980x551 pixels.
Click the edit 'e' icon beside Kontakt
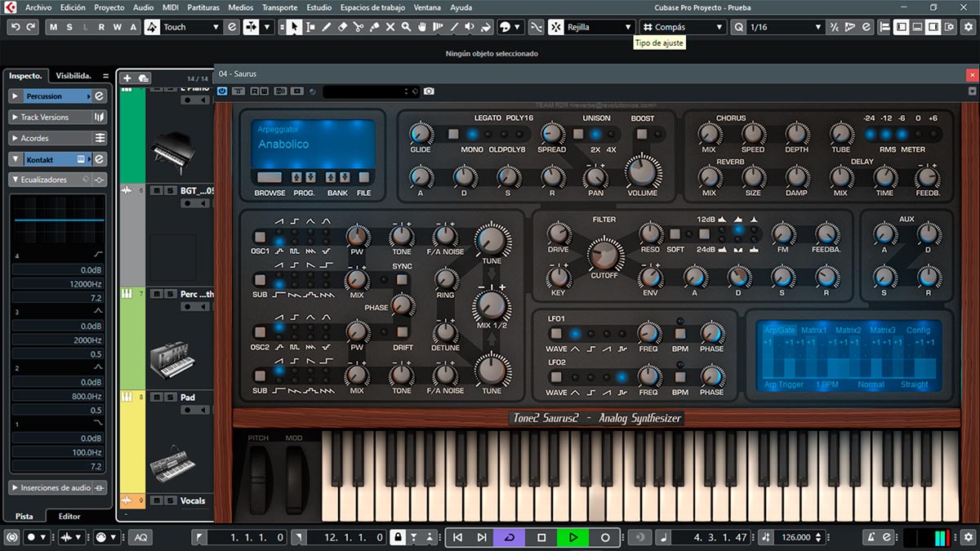click(100, 159)
